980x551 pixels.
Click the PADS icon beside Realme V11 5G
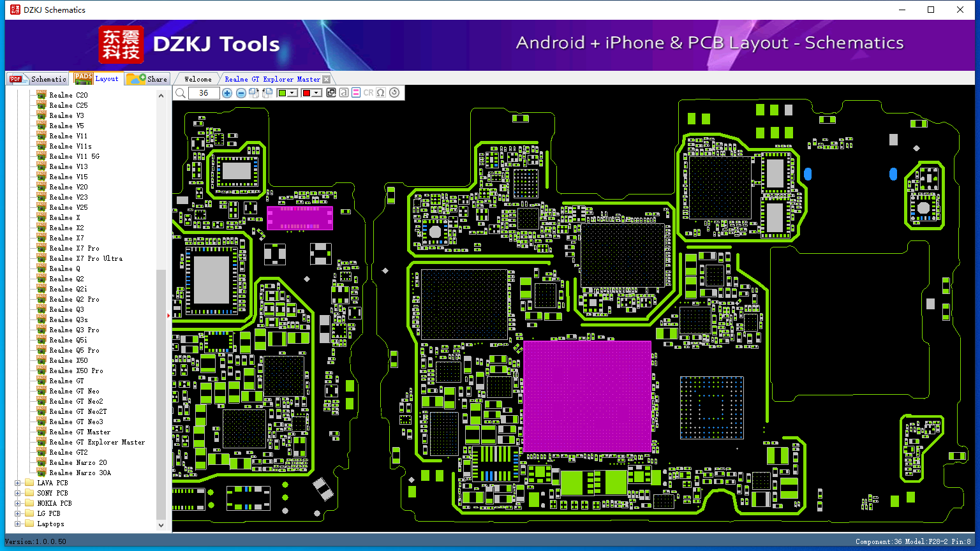(41, 156)
